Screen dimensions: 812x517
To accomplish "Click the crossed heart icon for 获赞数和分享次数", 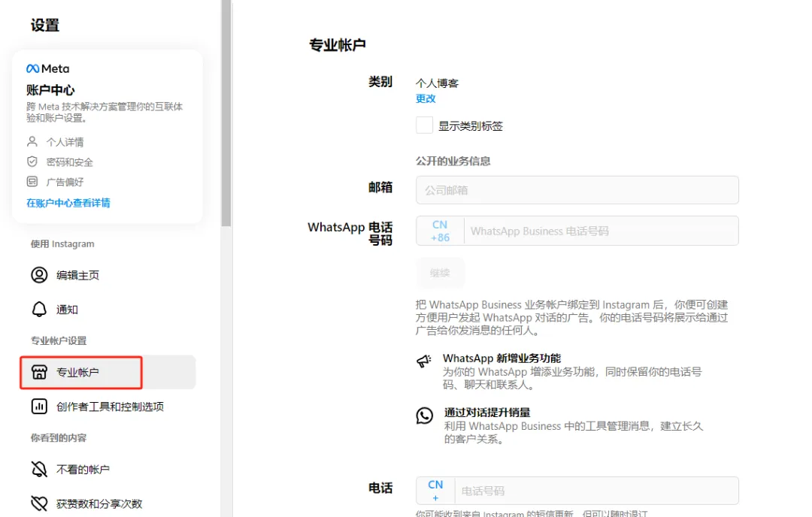I will tap(39, 503).
